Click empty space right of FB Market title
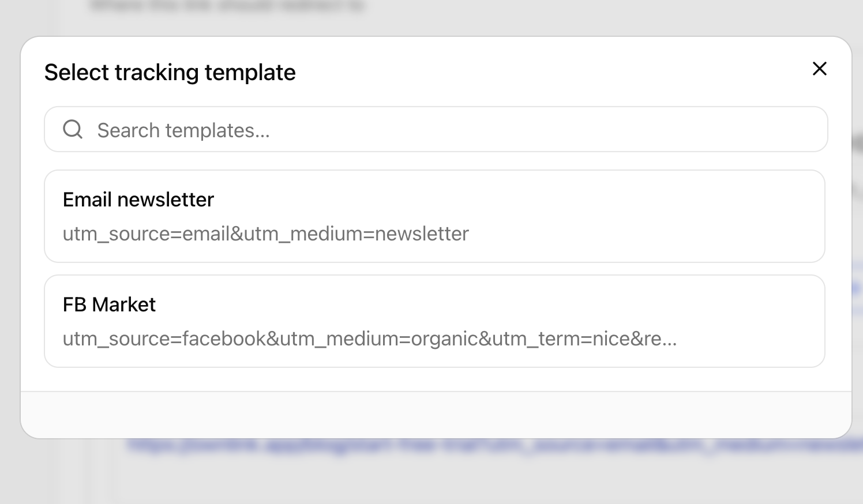The width and height of the screenshot is (863, 504). 485,304
